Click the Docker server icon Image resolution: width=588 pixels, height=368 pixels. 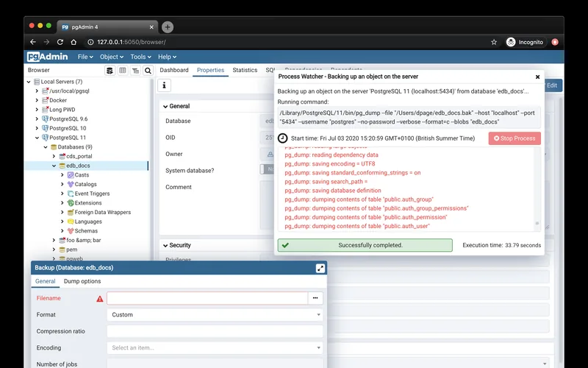point(46,100)
